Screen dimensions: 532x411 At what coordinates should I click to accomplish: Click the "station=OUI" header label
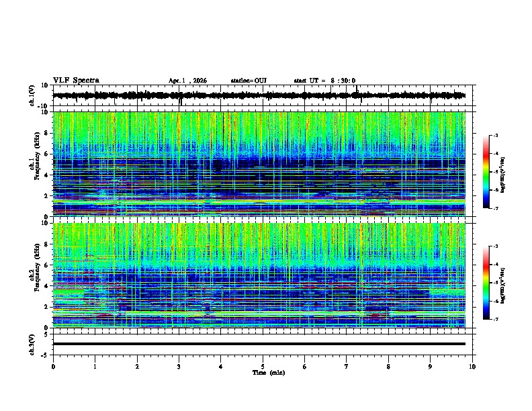[x=249, y=81]
